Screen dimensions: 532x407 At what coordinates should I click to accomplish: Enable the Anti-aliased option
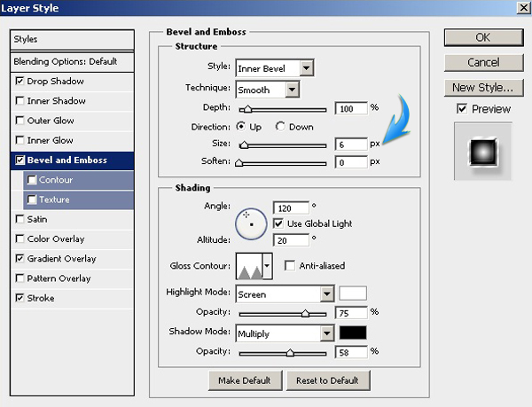pyautogui.click(x=290, y=265)
